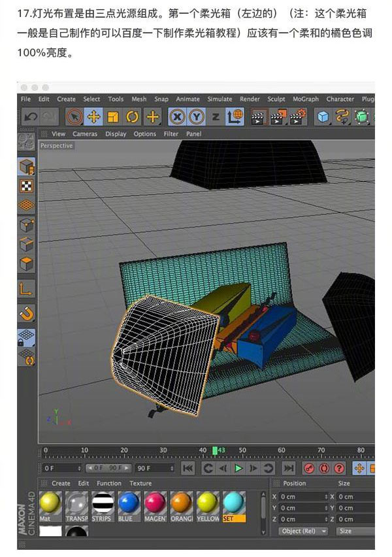Select the Scale tool
Screen dimensions: 392x557
(x=113, y=116)
